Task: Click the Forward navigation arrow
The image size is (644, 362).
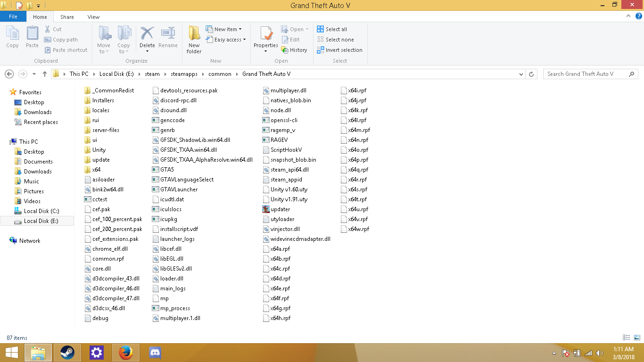Action: [23, 74]
